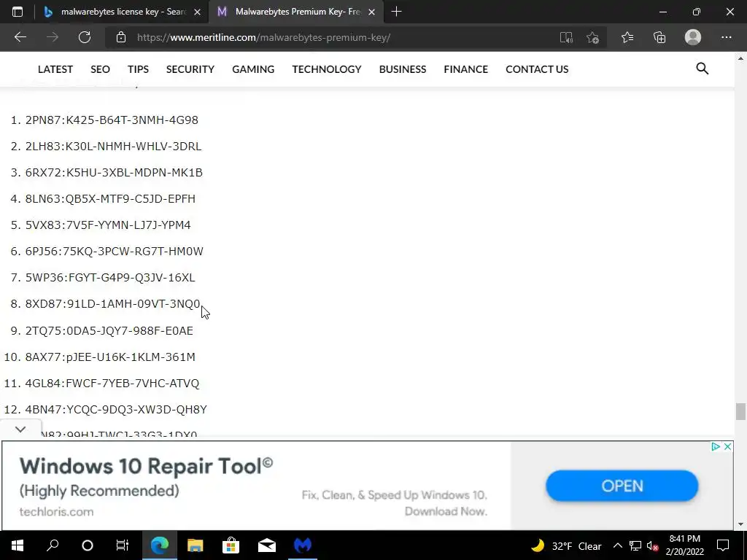Open the Windows Start menu
Screen dimensions: 747x560
18,545
